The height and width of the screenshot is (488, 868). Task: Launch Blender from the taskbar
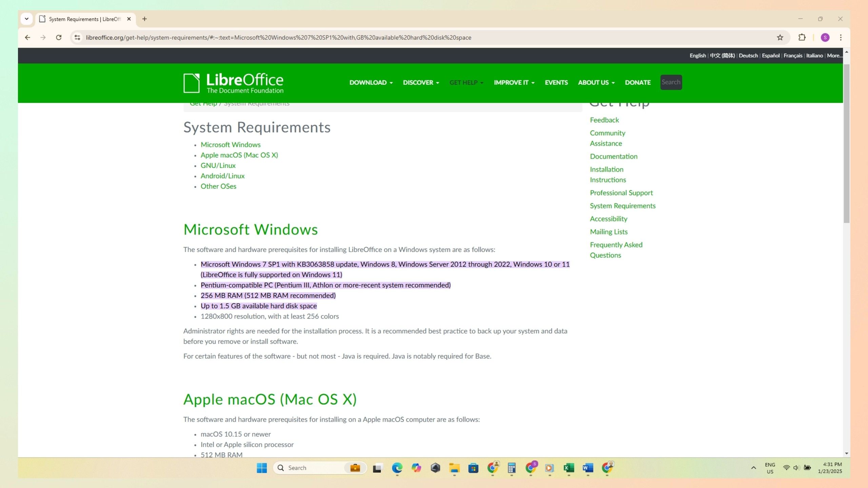coord(435,468)
